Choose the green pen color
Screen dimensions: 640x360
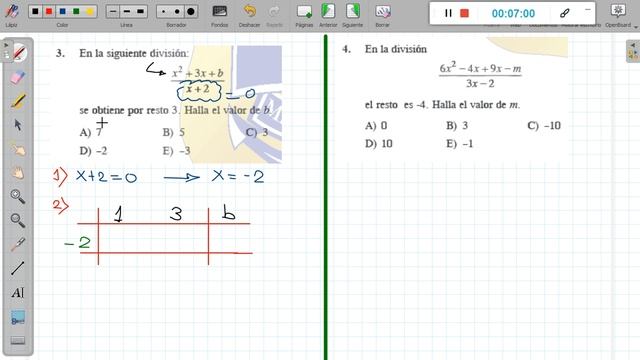coord(76,11)
